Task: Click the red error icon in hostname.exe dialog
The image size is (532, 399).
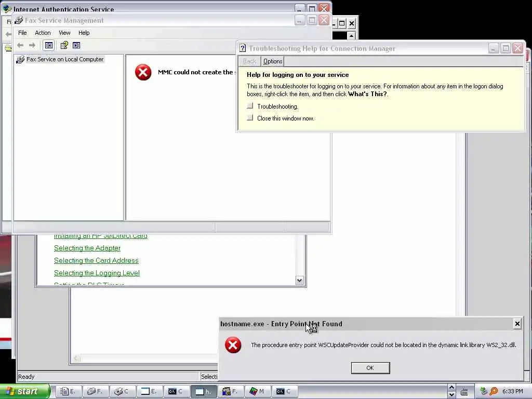Action: click(233, 345)
